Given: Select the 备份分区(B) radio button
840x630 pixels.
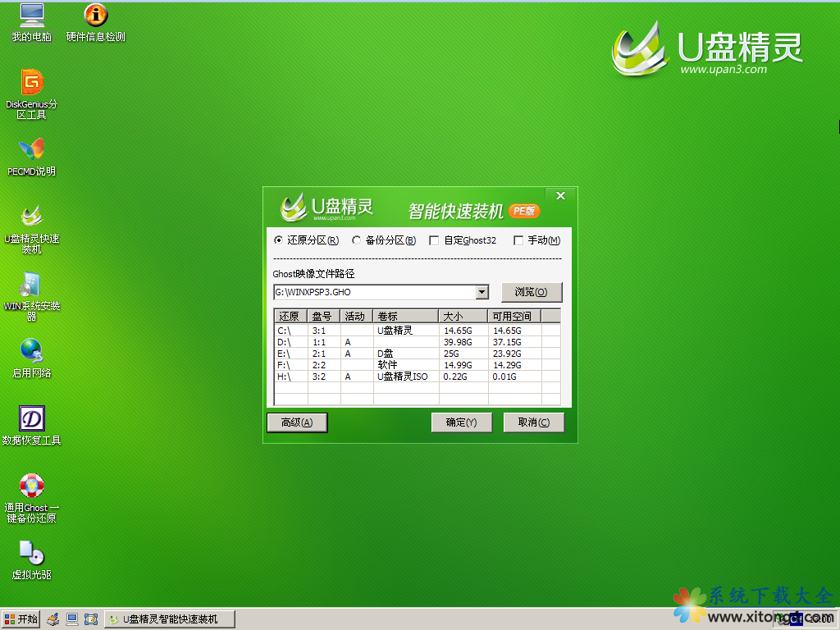Looking at the screenshot, I should 384,240.
